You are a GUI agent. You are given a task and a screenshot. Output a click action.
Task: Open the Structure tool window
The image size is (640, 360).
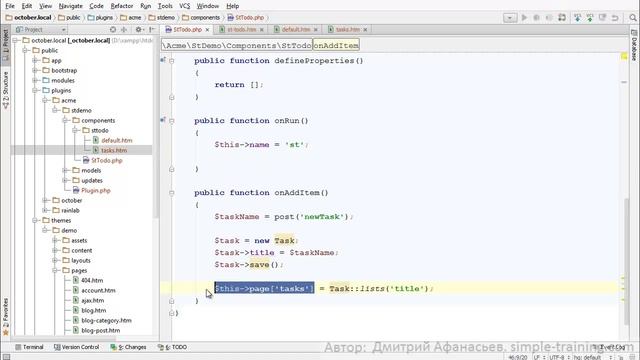(x=5, y=90)
